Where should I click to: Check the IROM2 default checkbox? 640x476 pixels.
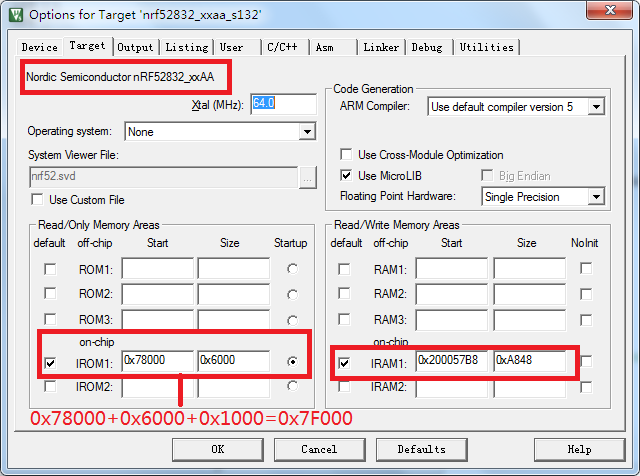(50, 386)
